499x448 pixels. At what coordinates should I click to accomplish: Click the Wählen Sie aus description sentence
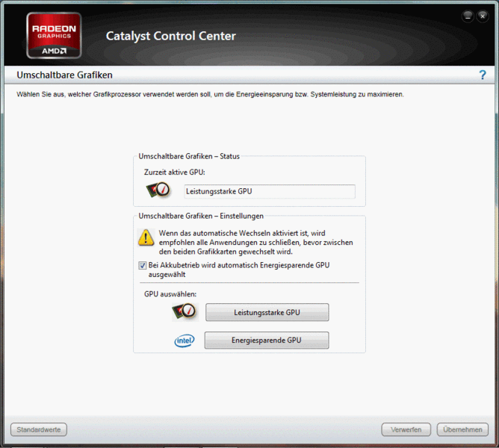[210, 95]
